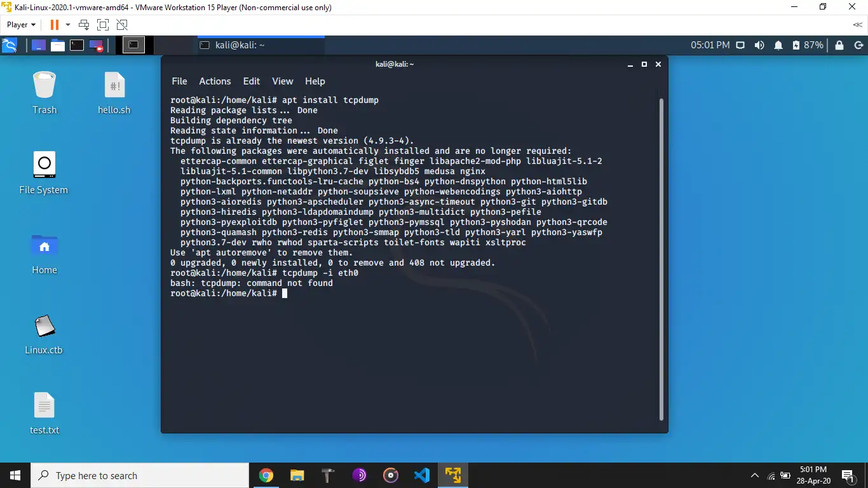Screen dimensions: 868x488
Task: Click Send Ctrl+Alt+Del VMware toolbar icon
Action: (84, 25)
